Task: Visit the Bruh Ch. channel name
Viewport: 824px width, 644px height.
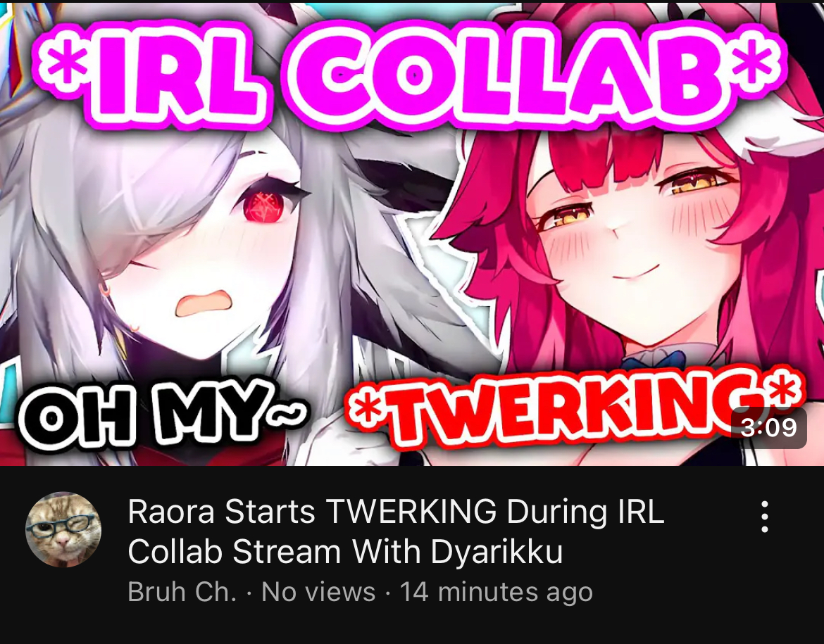Action: 182,592
